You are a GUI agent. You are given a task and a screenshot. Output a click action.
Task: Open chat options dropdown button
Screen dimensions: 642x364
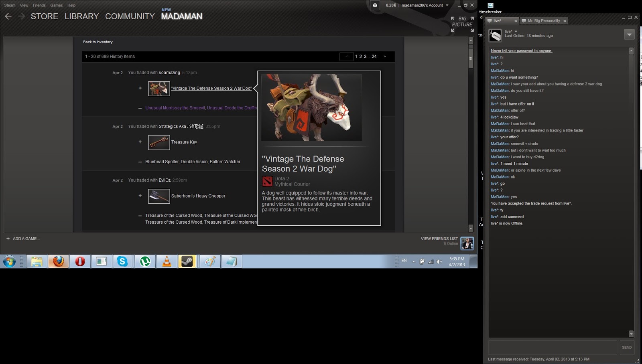629,34
